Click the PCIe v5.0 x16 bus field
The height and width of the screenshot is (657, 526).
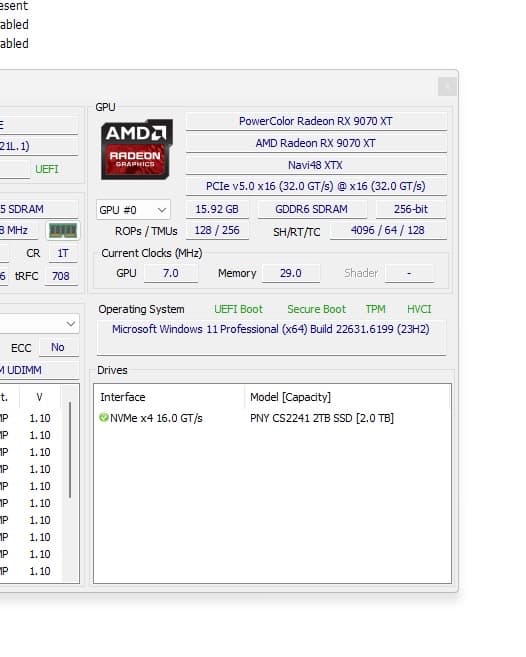(x=316, y=186)
